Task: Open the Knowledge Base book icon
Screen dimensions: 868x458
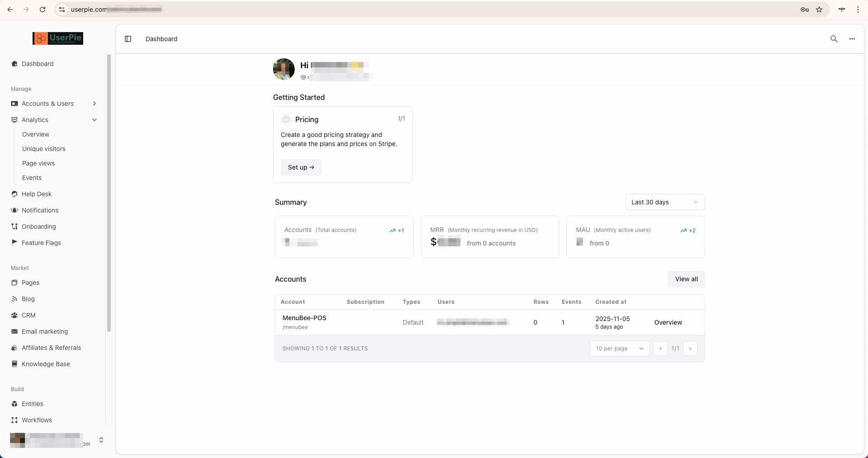Action: coord(14,364)
